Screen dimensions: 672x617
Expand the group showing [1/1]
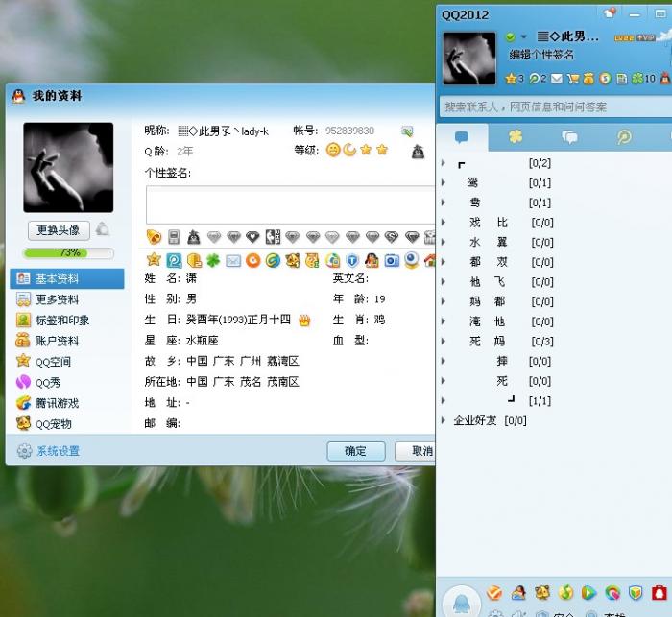pos(444,401)
